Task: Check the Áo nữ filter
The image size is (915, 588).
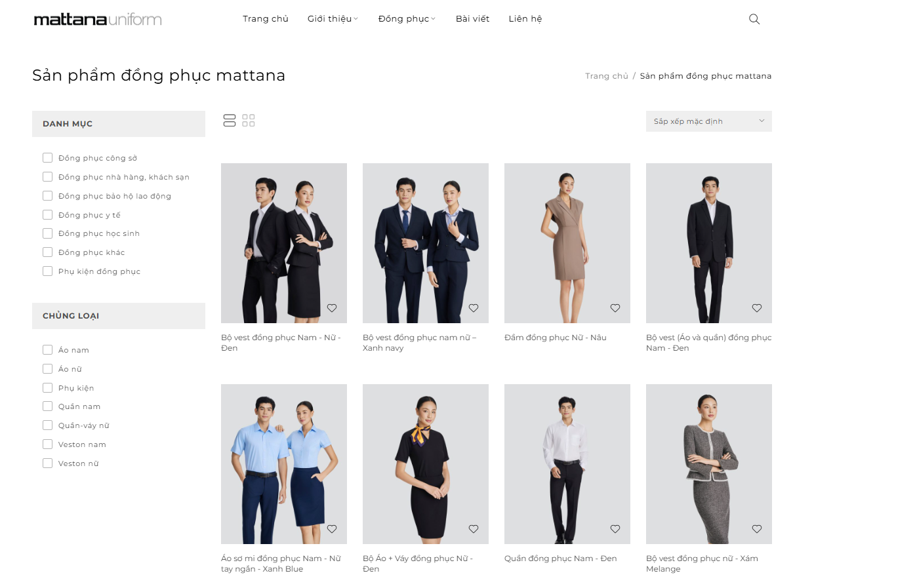Action: (47, 368)
